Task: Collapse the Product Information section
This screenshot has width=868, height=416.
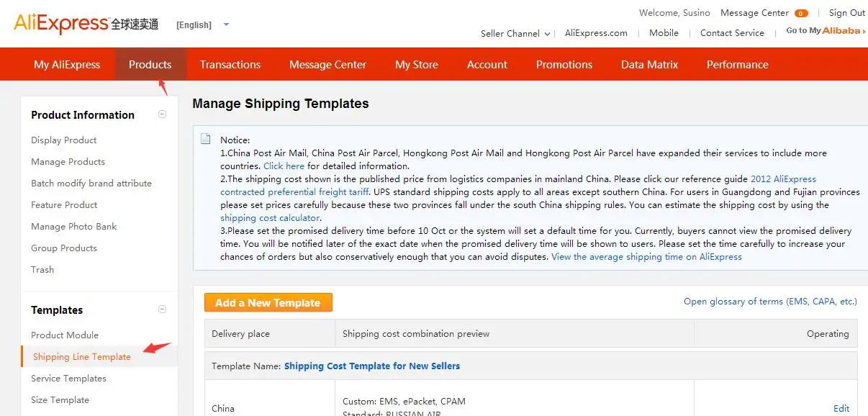Action: (x=162, y=114)
